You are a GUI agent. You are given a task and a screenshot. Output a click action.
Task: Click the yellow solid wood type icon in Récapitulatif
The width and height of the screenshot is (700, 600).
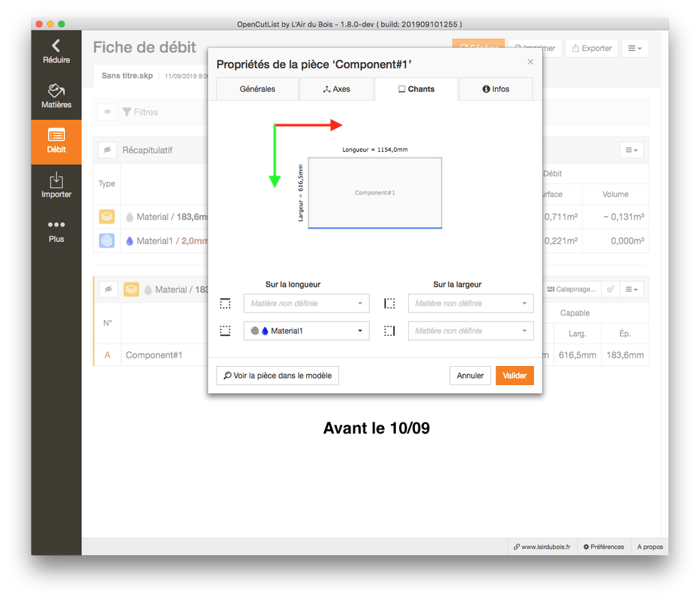coord(107,217)
